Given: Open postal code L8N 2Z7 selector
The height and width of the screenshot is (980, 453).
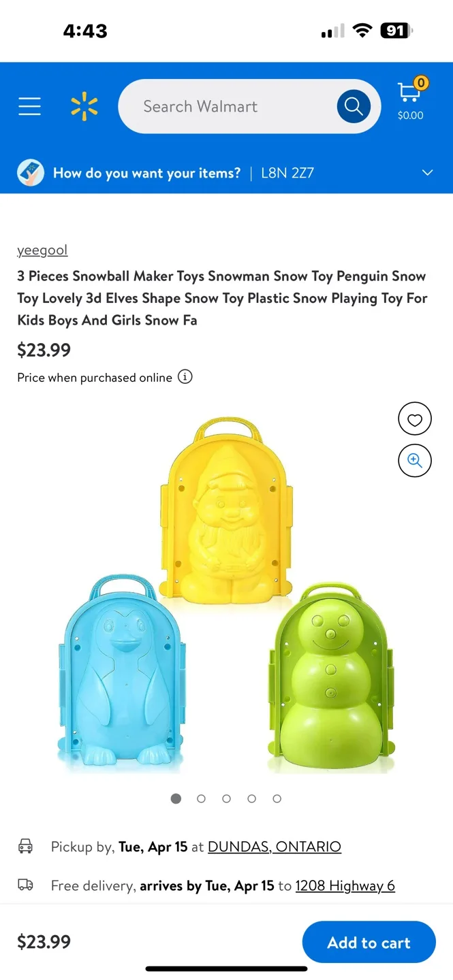Looking at the screenshot, I should [x=287, y=173].
